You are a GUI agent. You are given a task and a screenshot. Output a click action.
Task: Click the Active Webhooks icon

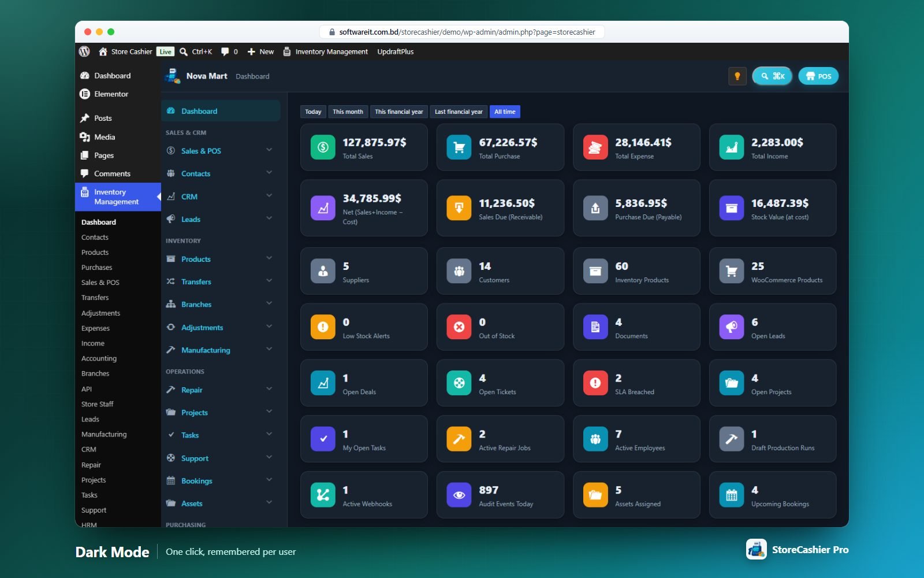coord(323,495)
